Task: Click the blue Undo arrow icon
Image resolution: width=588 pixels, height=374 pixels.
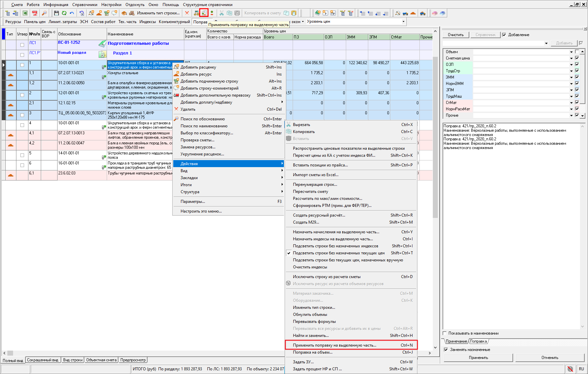Action: 72,13
